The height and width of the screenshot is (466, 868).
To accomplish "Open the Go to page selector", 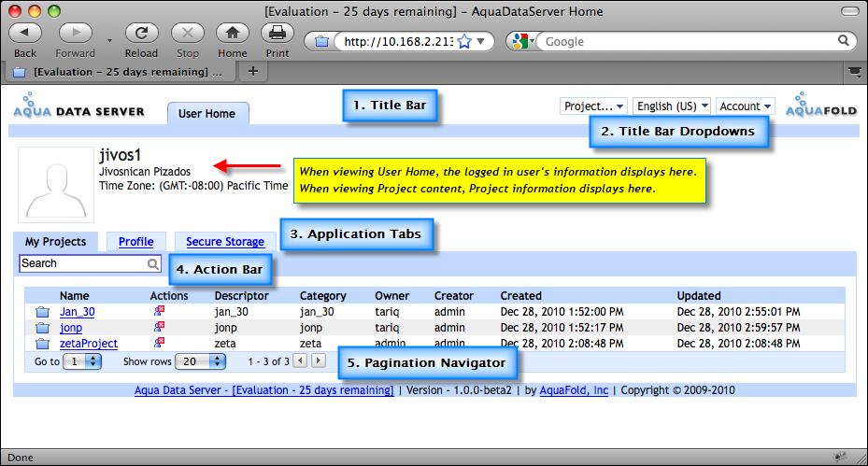I will [x=82, y=361].
